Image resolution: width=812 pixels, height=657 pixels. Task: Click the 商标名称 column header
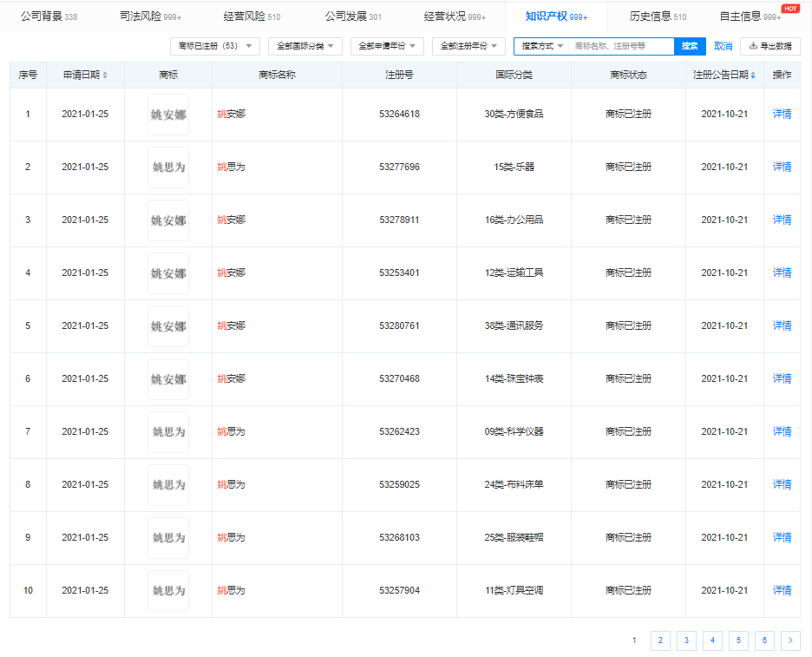tap(277, 76)
